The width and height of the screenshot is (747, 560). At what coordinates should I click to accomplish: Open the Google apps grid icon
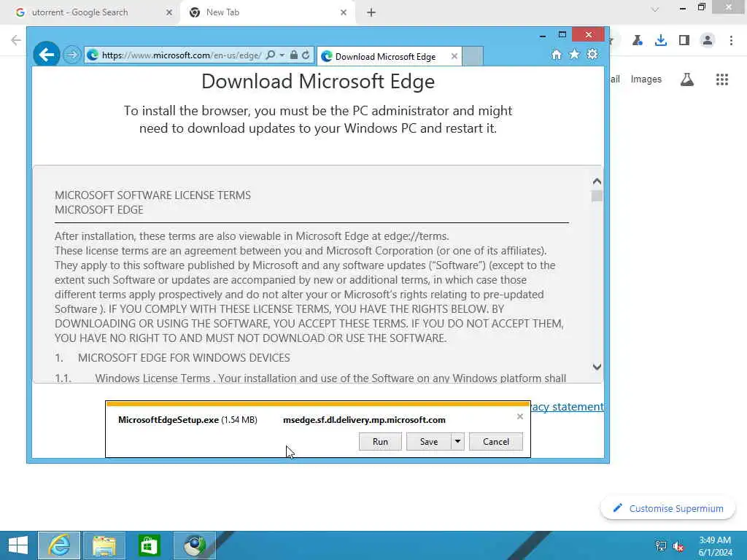[722, 79]
